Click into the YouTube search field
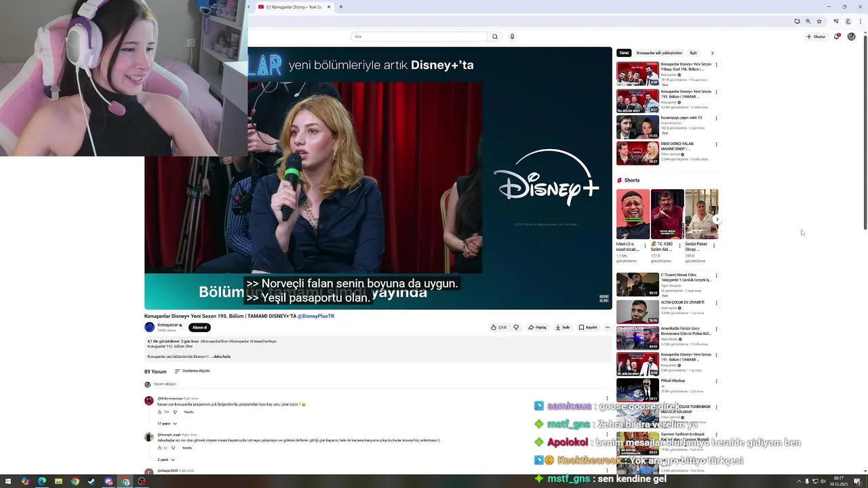The width and height of the screenshot is (868, 488). click(419, 37)
